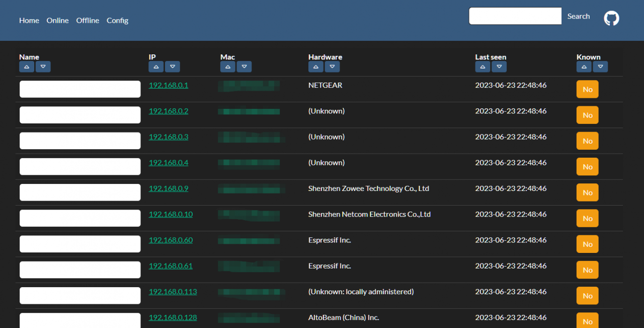Toggle Known for 192.168.0.61 Espressif
Screen dimensions: 644x328
click(x=588, y=270)
